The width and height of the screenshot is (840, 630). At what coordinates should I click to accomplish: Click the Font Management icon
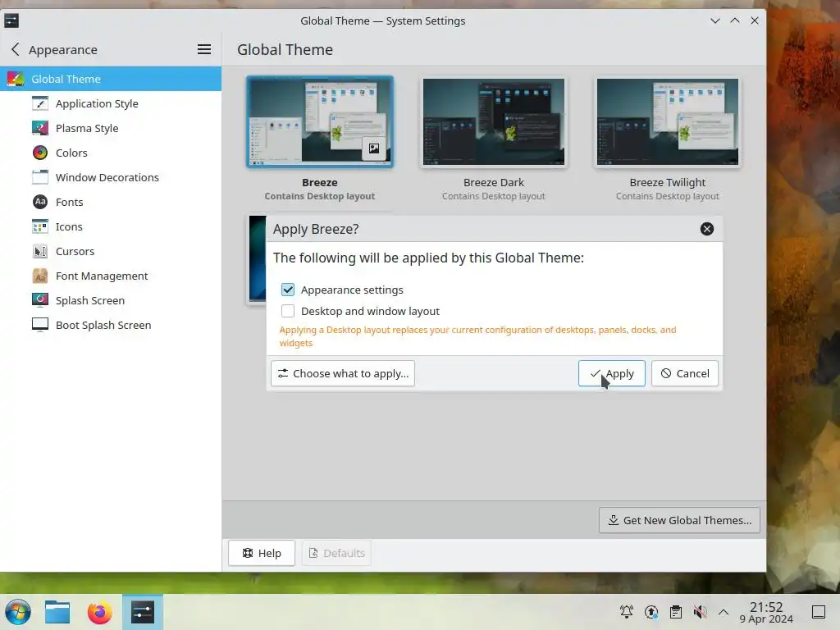(x=40, y=276)
